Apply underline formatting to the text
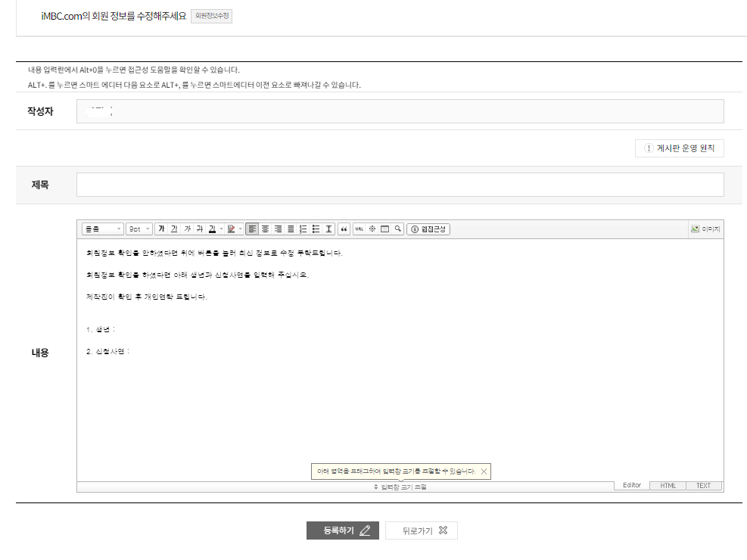The height and width of the screenshot is (560, 747). [174, 229]
